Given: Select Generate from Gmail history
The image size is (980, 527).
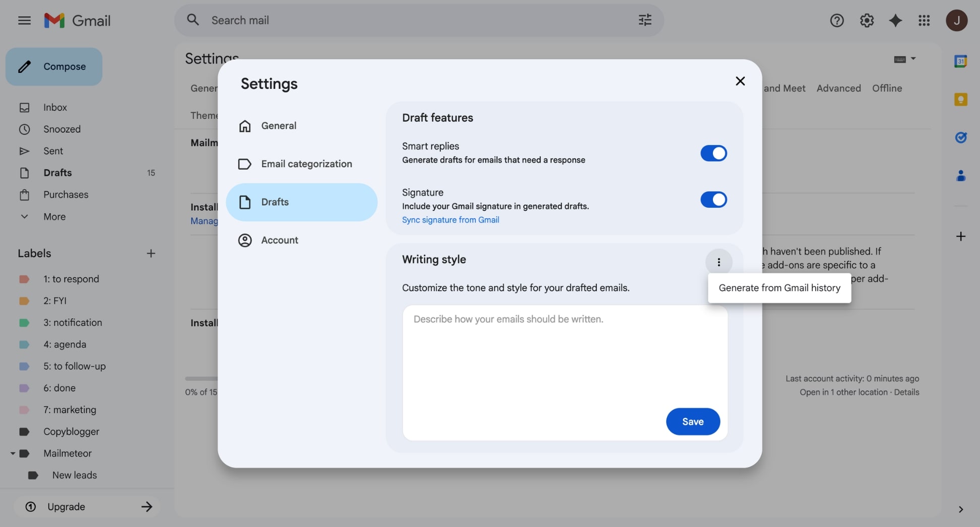Looking at the screenshot, I should 779,288.
